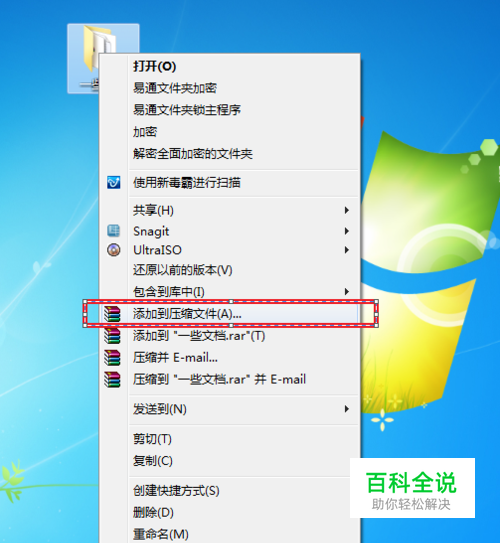The image size is (500, 543).
Task: Expand the 包含到库中(I) submenu arrow
Action: (x=346, y=292)
